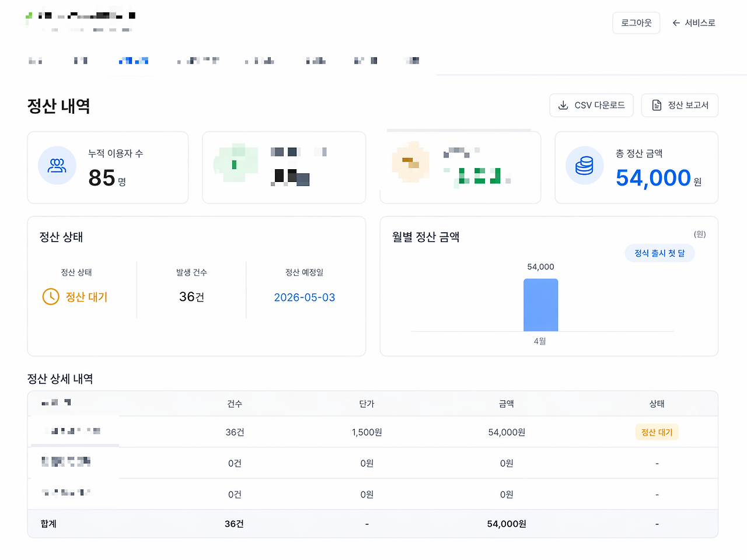
Task: Click the coin stack icon on 총 정산 금액 card
Action: pyautogui.click(x=584, y=166)
